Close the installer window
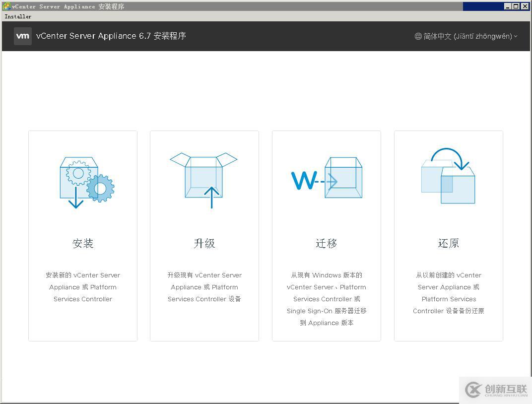 pyautogui.click(x=525, y=6)
